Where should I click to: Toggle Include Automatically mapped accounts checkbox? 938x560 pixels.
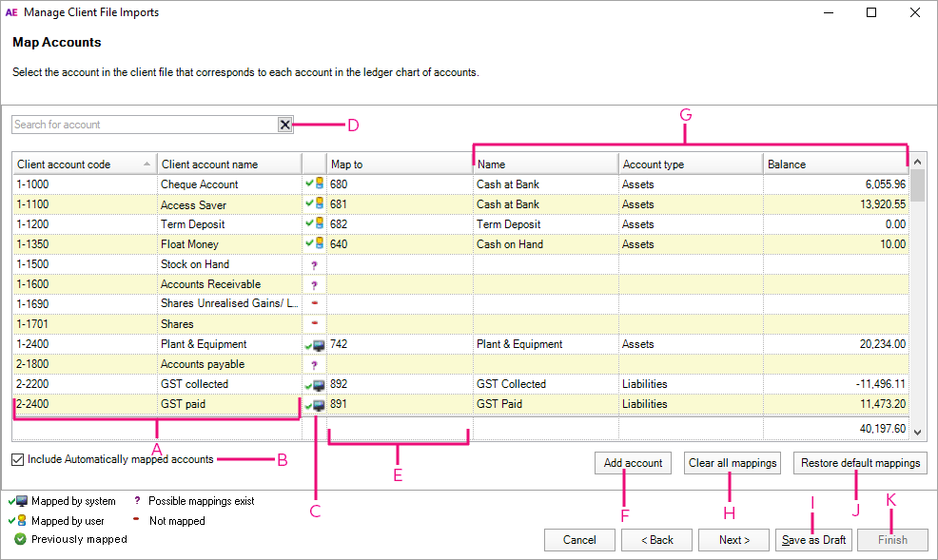coord(18,460)
